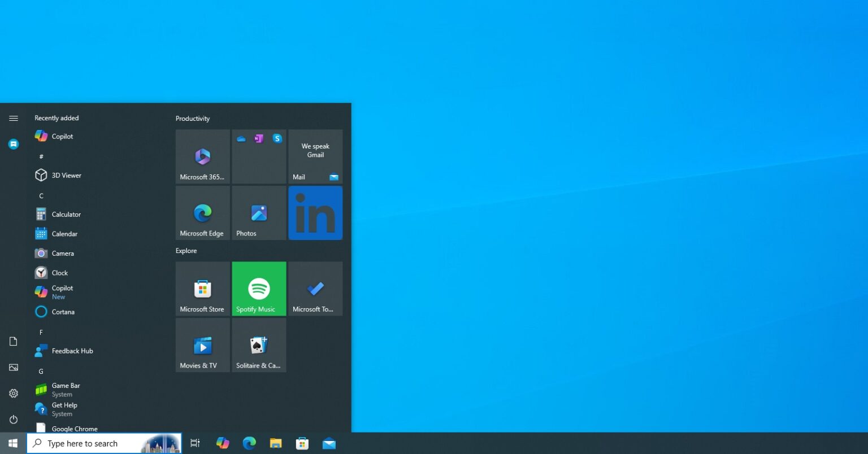Open Cortana
This screenshot has width=868, height=454.
(x=63, y=312)
